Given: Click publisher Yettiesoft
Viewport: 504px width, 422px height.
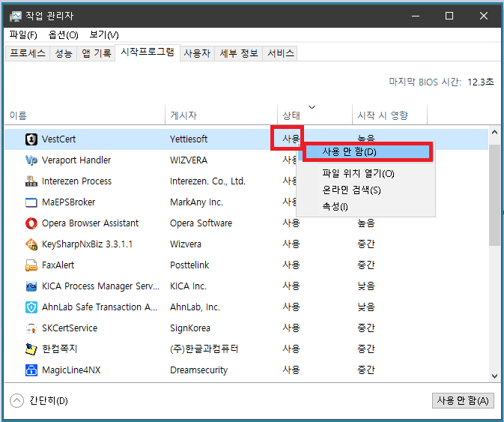Looking at the screenshot, I should point(189,139).
